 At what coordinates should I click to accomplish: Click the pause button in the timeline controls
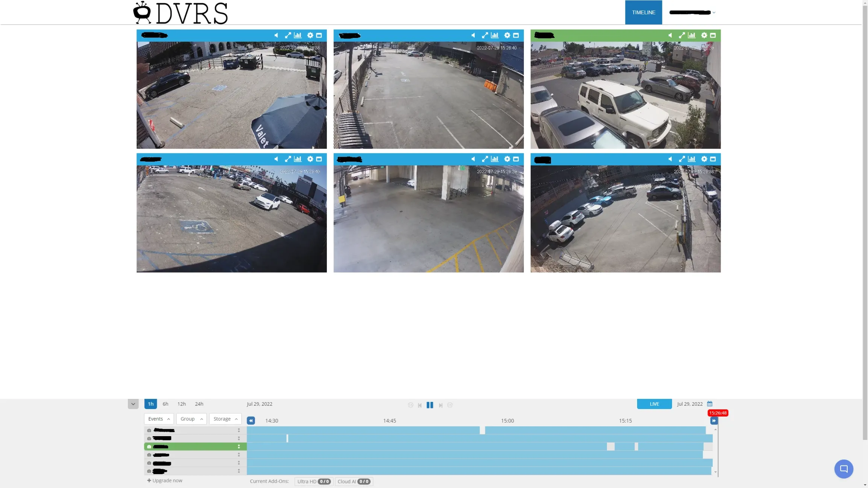pos(430,405)
